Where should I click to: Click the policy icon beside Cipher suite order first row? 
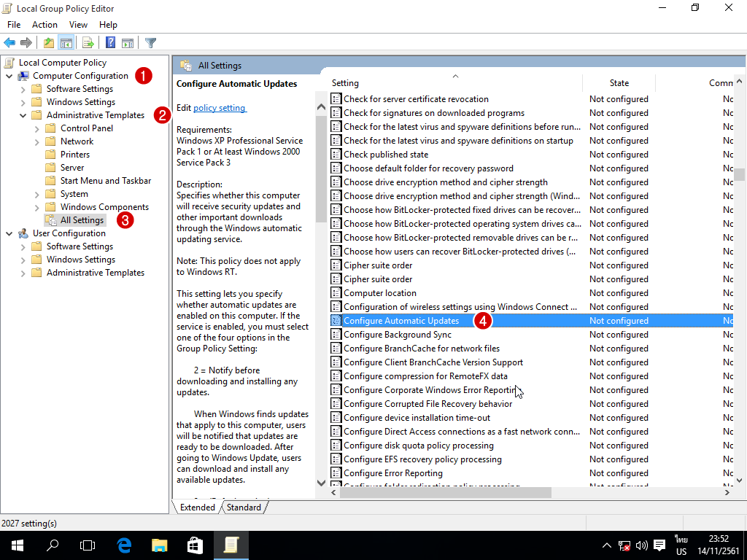point(336,265)
